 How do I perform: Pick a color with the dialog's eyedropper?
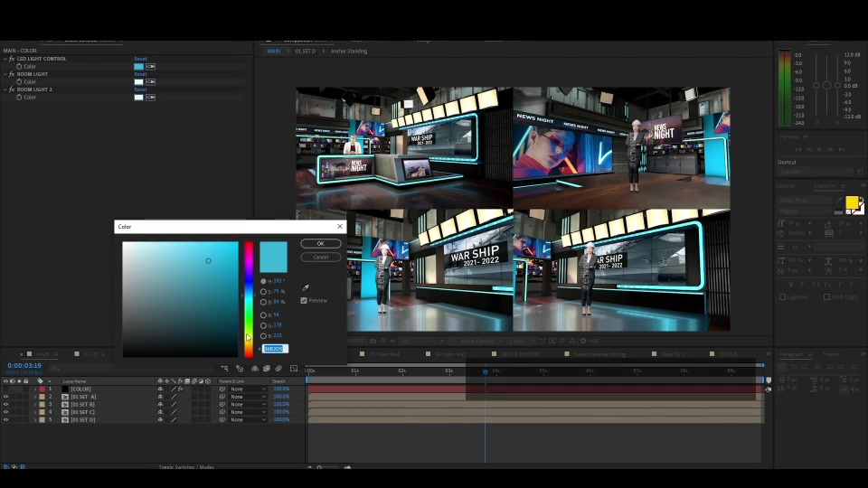point(306,287)
